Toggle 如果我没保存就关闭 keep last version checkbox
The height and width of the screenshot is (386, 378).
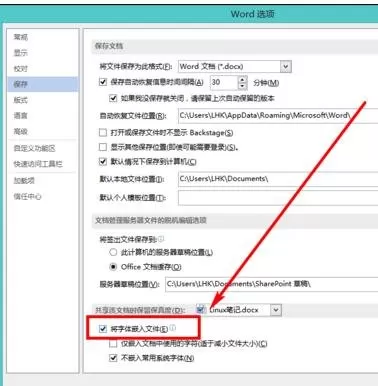pos(113,98)
